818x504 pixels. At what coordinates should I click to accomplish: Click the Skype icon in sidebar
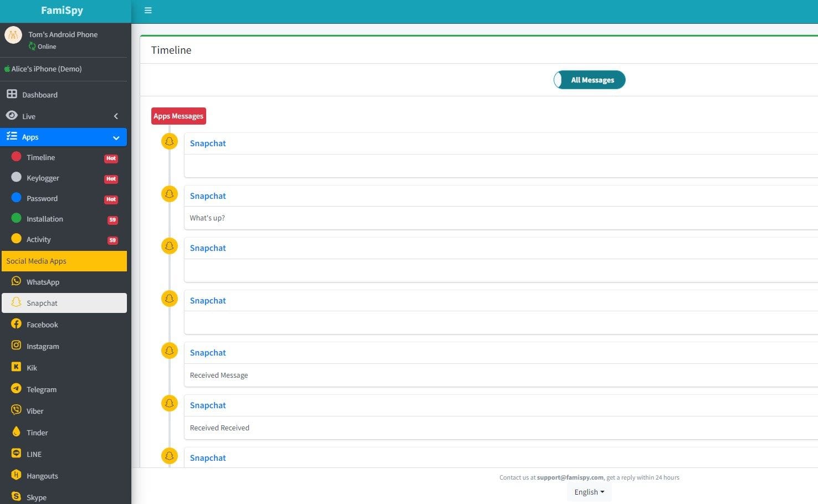(x=16, y=497)
